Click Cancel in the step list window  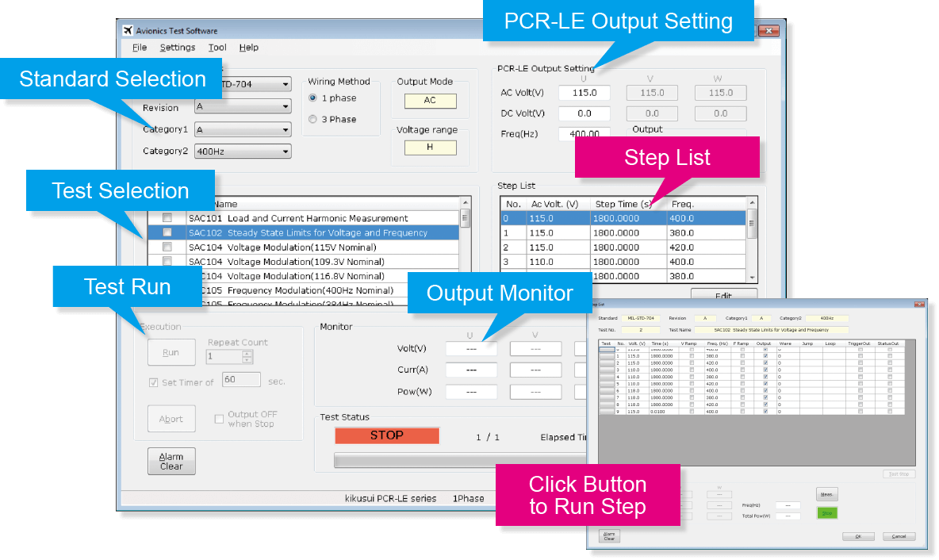click(x=899, y=537)
